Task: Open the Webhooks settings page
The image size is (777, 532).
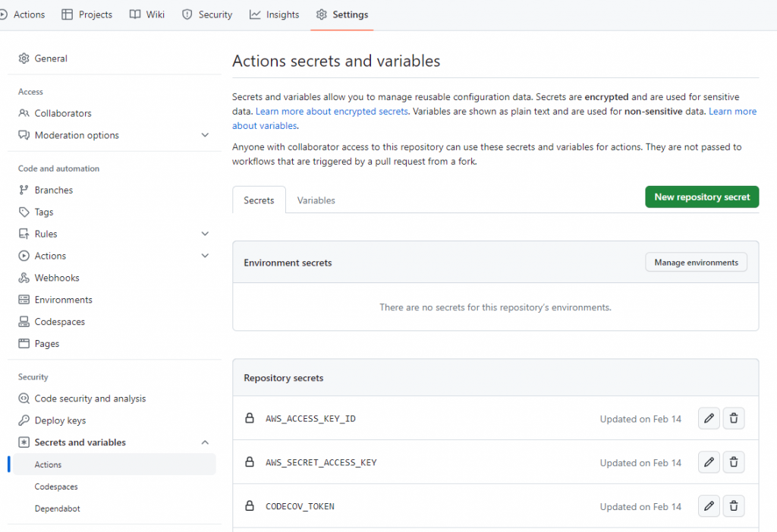Action: (57, 278)
